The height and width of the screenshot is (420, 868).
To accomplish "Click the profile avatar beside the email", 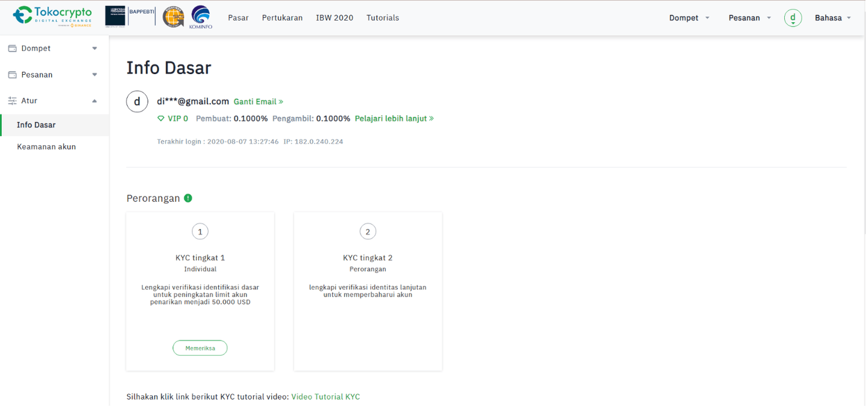I will 137,102.
